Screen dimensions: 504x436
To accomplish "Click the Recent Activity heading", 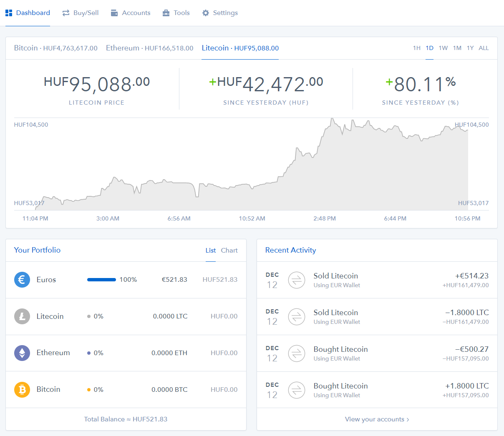I will 291,250.
